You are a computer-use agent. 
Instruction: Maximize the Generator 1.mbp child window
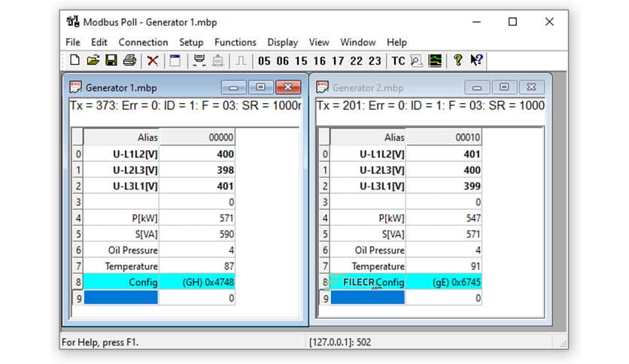click(x=260, y=87)
